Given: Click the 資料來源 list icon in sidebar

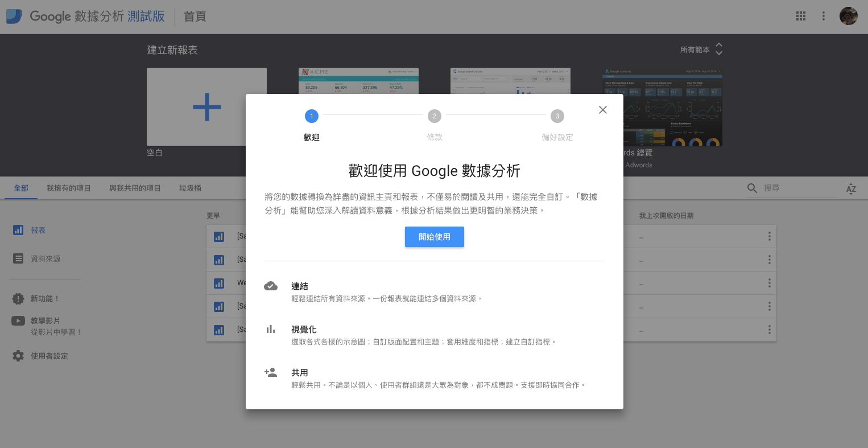Looking at the screenshot, I should point(18,258).
